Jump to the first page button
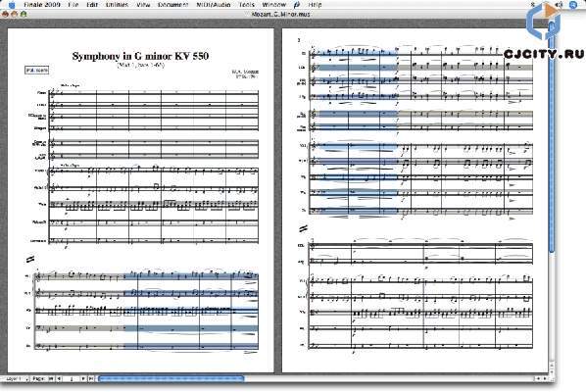 51,379
